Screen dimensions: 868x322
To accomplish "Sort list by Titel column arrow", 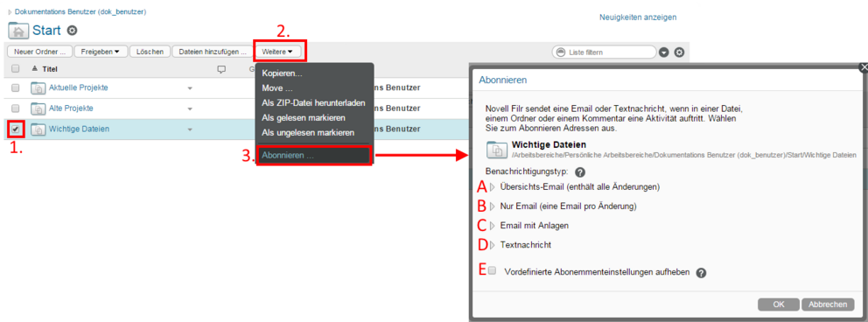I will pyautogui.click(x=34, y=68).
